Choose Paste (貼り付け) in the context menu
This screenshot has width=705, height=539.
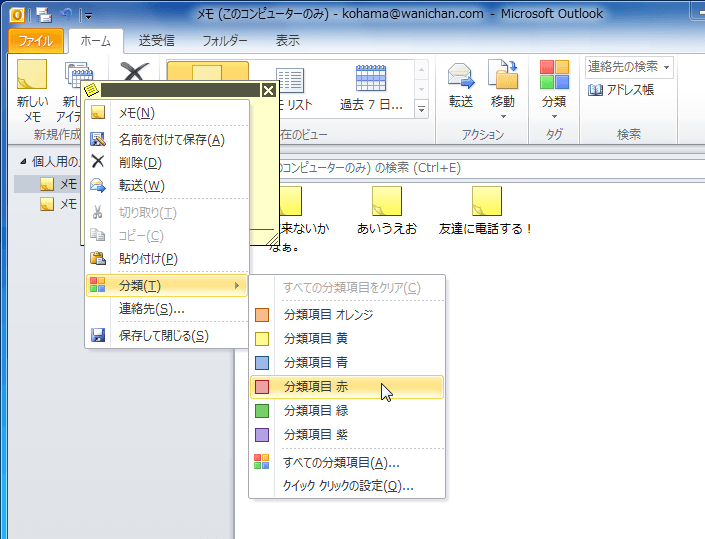click(x=167, y=258)
